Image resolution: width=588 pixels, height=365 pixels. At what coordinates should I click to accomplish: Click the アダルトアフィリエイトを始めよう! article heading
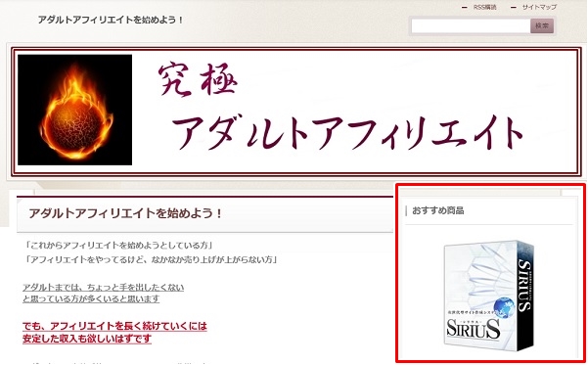[125, 213]
